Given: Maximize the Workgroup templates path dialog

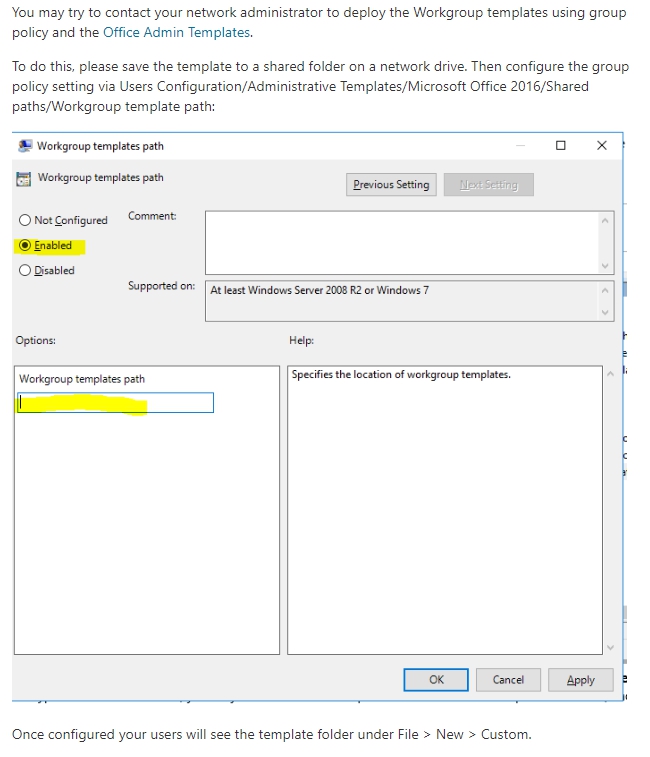Looking at the screenshot, I should click(561, 145).
